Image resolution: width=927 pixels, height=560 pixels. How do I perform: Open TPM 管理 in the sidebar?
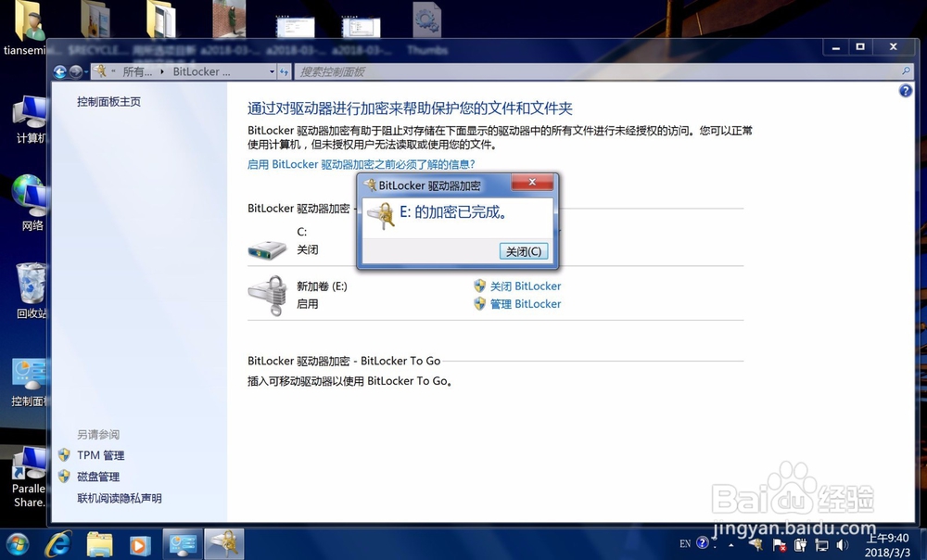pos(100,455)
